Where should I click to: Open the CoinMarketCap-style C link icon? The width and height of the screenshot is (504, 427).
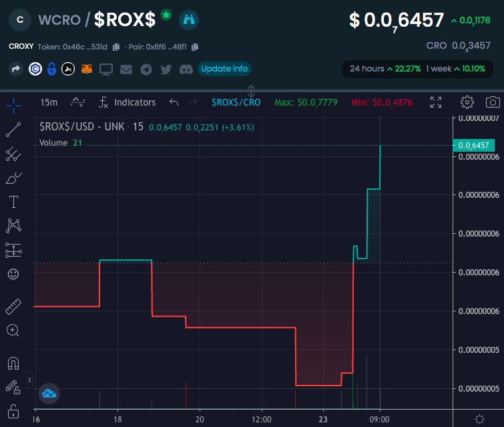point(35,69)
